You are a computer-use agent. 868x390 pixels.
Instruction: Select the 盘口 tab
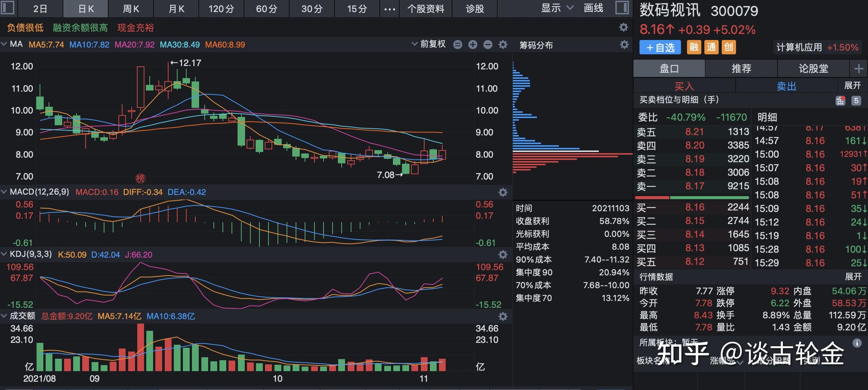point(669,69)
